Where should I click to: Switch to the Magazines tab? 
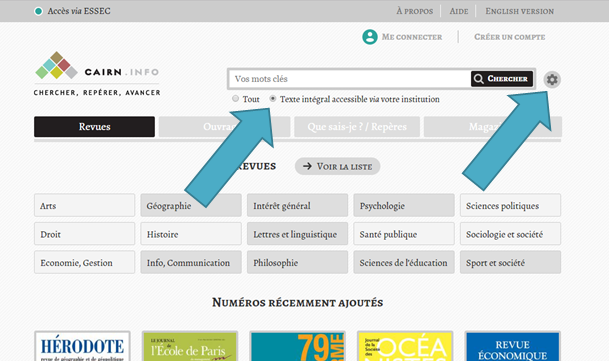click(492, 127)
